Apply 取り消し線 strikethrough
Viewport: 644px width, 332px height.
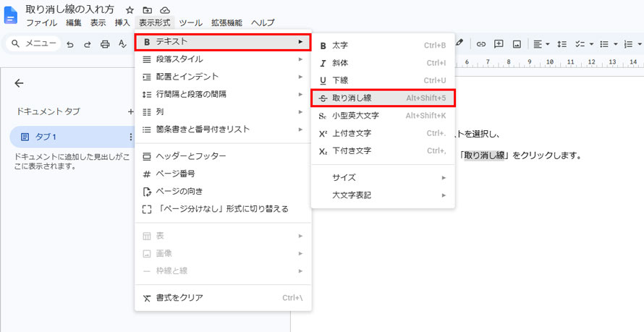(383, 98)
